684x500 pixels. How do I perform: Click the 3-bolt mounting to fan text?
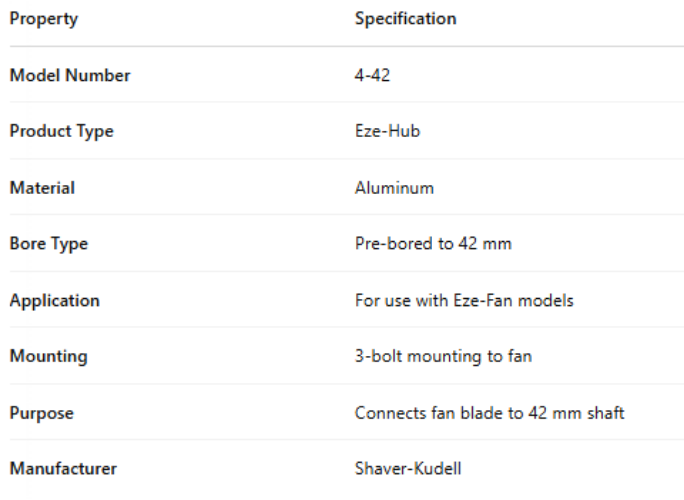443,356
